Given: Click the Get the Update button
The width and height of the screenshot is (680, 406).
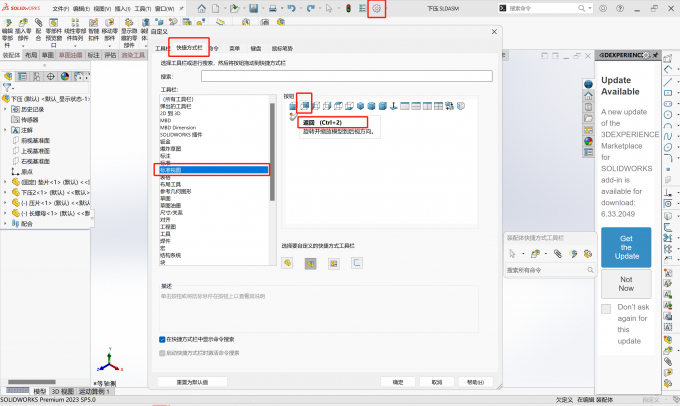Looking at the screenshot, I should tap(626, 247).
